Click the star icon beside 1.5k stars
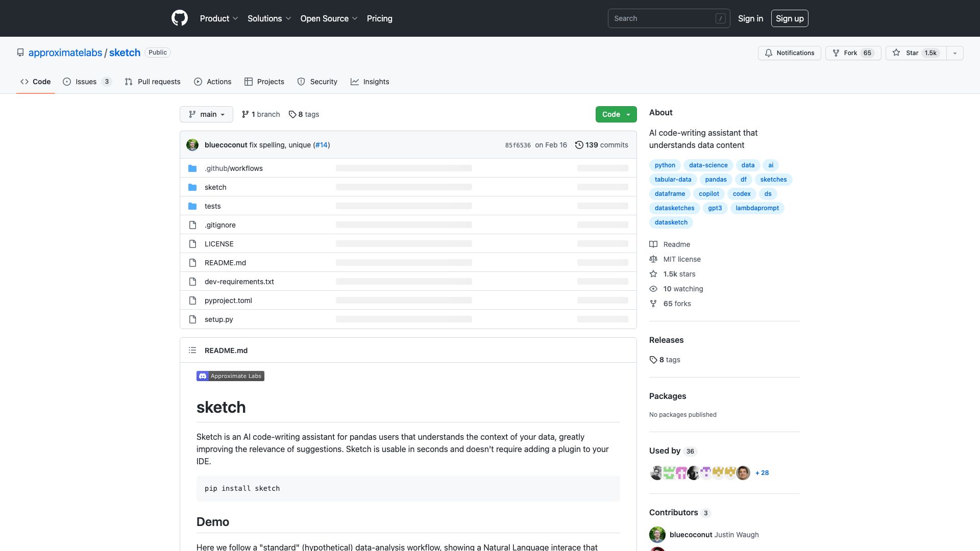This screenshot has height=551, width=980. (x=653, y=274)
